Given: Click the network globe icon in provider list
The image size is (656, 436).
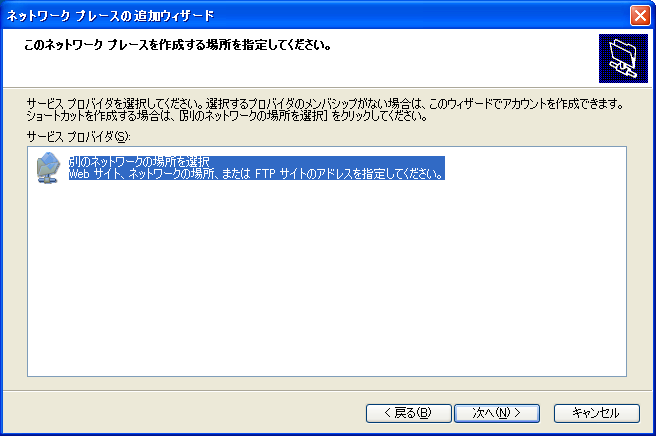Looking at the screenshot, I should 48,167.
